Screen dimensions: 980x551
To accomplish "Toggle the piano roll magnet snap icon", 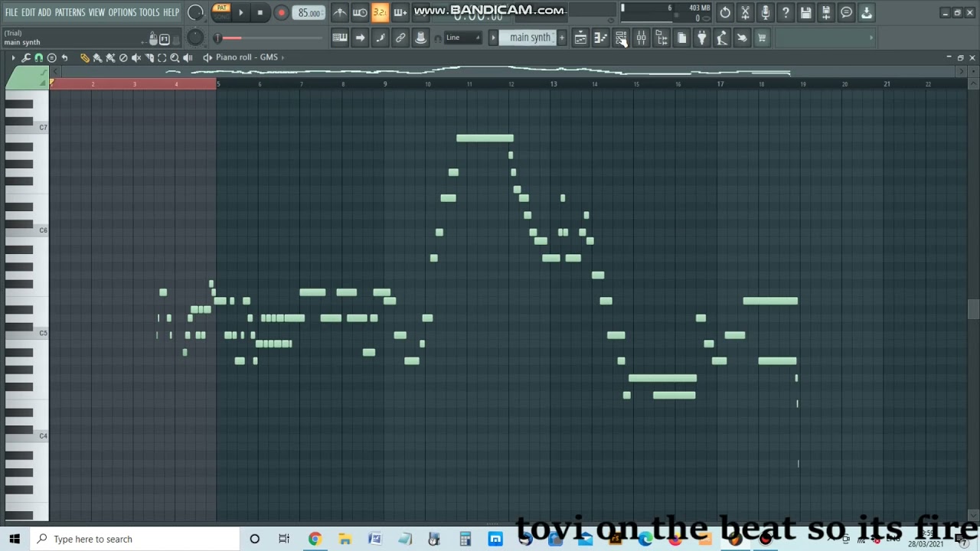I will (39, 57).
